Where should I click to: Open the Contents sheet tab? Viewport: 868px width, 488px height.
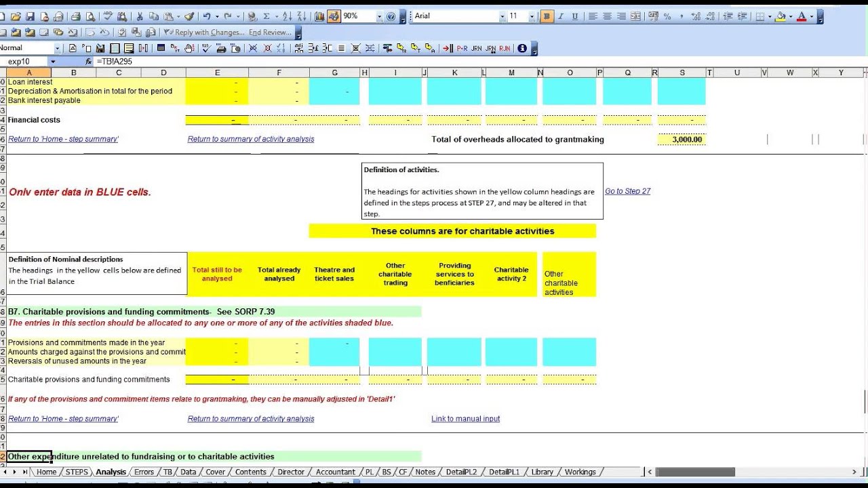251,472
